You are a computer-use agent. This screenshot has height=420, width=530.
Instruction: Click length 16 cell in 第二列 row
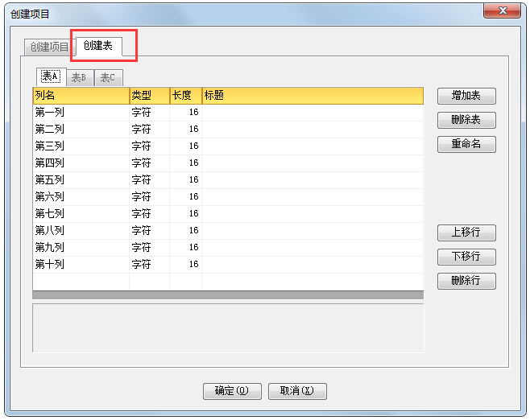click(x=185, y=130)
